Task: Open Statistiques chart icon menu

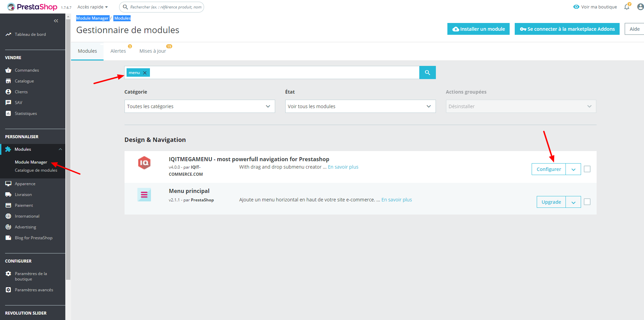Action: [x=8, y=114]
